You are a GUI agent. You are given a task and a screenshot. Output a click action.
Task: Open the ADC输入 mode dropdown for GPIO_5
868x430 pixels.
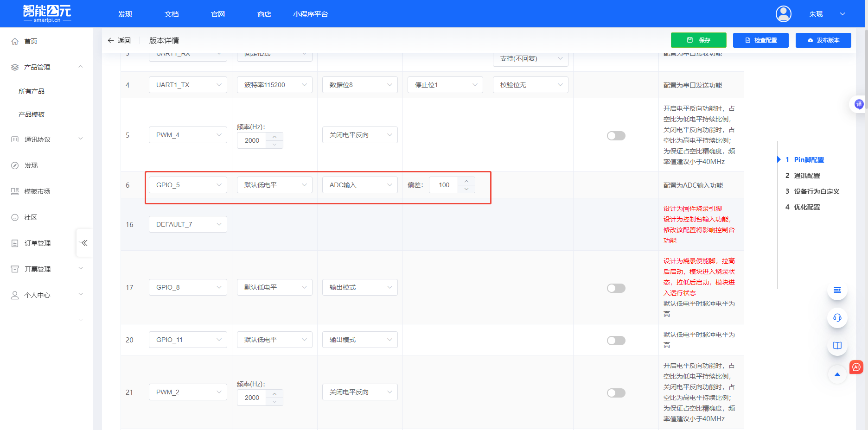(x=359, y=184)
